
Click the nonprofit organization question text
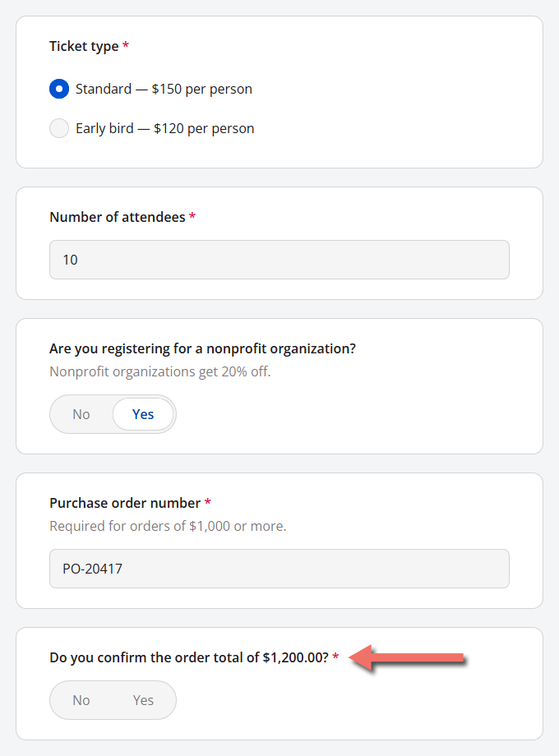coord(202,348)
